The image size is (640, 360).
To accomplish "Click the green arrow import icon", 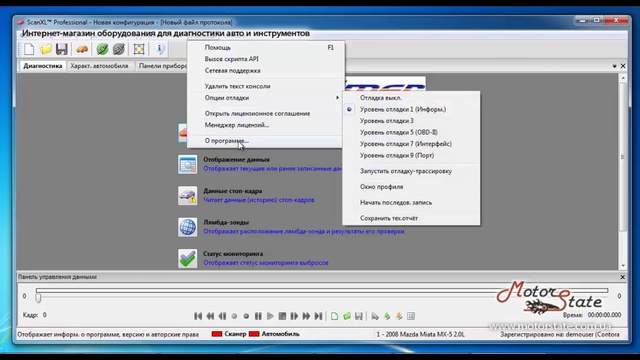I will [x=387, y=316].
